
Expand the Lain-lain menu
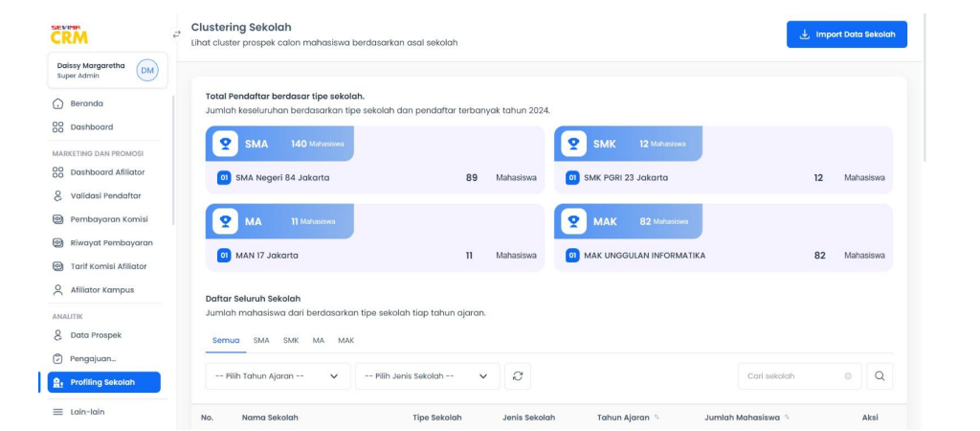[86, 412]
